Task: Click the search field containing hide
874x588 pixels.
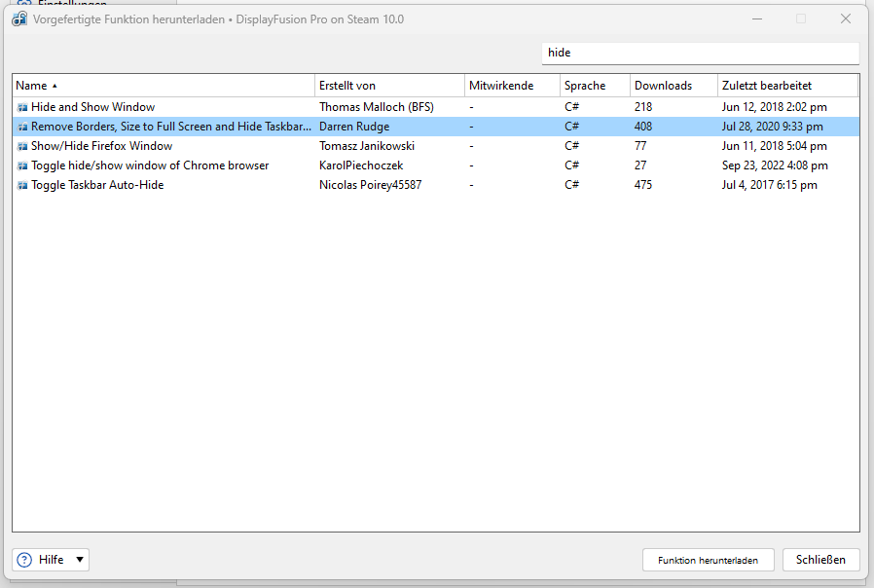Action: pos(700,53)
